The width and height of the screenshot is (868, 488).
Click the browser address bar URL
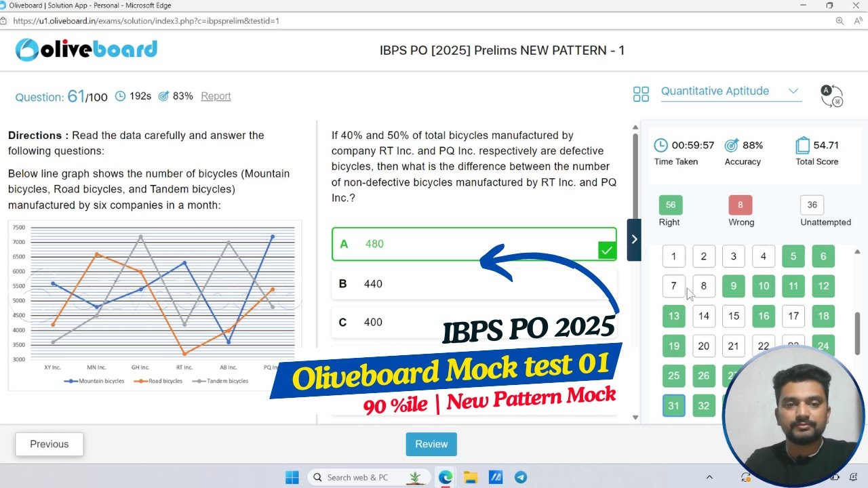click(146, 21)
